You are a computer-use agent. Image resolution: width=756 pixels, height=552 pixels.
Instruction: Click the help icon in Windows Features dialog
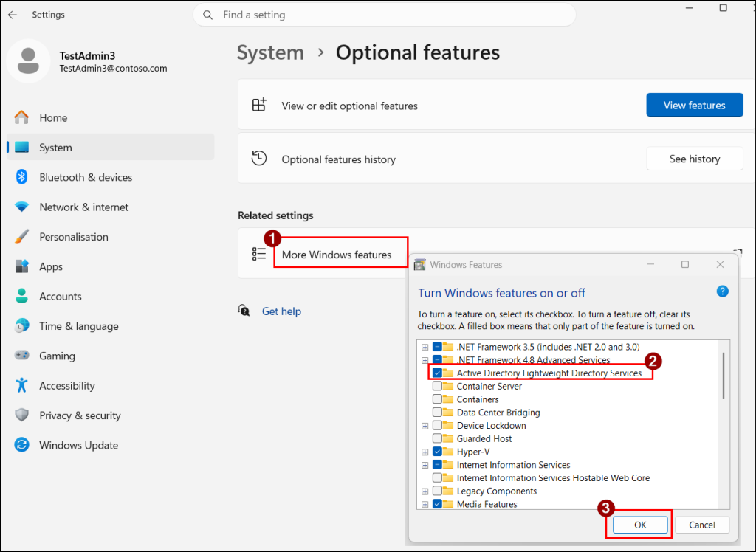(722, 291)
